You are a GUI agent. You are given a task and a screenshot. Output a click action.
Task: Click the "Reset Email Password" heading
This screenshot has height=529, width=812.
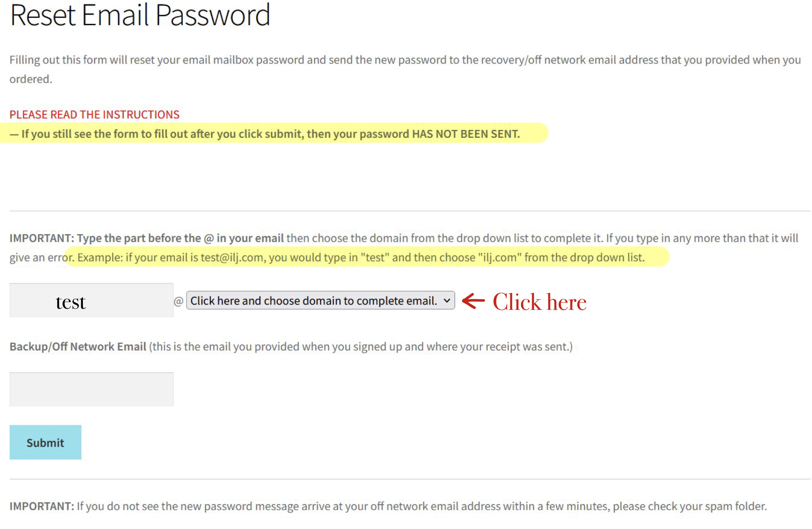coord(140,16)
